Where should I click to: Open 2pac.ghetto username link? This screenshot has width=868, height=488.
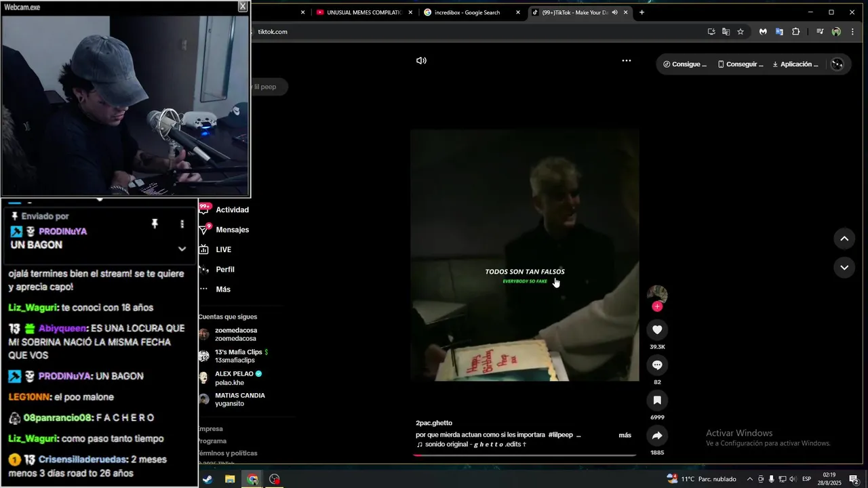(x=434, y=423)
